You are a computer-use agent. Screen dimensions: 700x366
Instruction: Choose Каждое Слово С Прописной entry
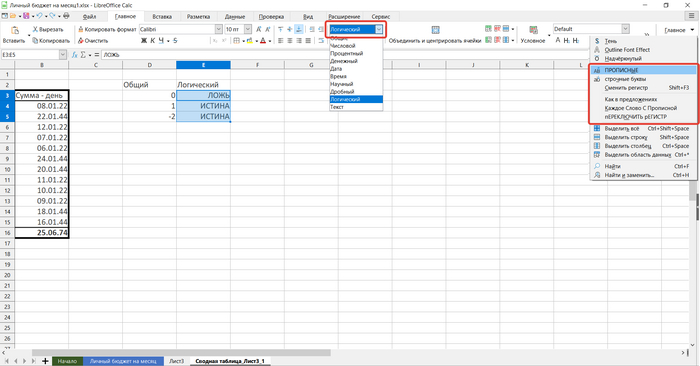[x=643, y=108]
